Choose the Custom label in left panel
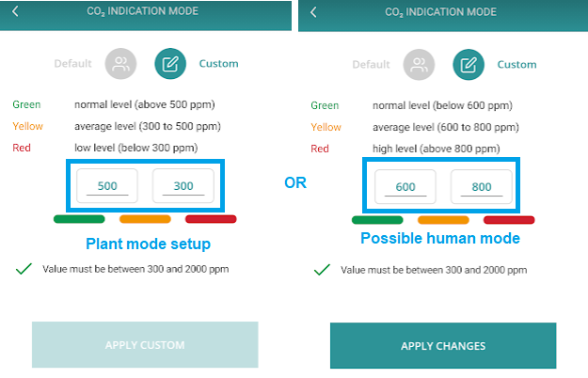Viewport: 588px width, 378px height. coord(218,64)
